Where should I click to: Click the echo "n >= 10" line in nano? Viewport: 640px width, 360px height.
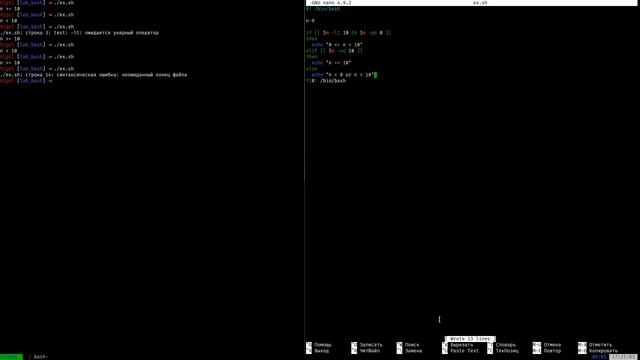(331, 63)
